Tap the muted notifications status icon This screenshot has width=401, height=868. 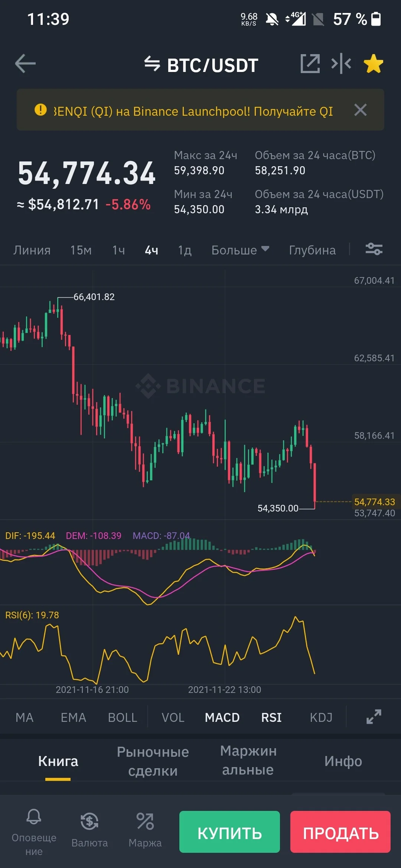click(x=272, y=19)
